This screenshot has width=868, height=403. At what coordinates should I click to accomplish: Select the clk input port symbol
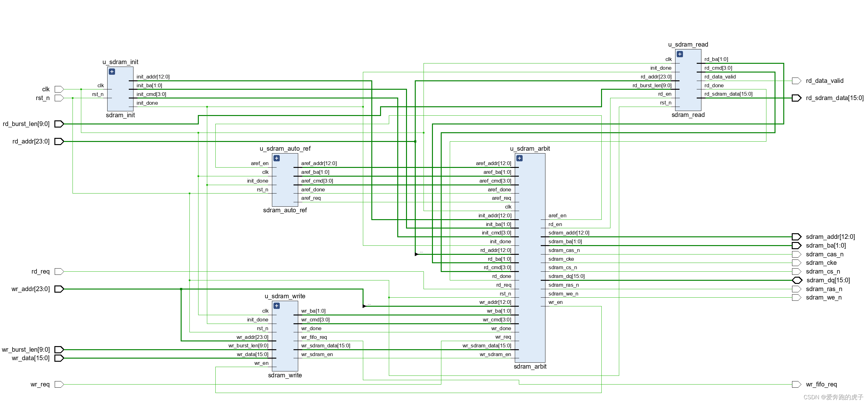click(x=59, y=89)
